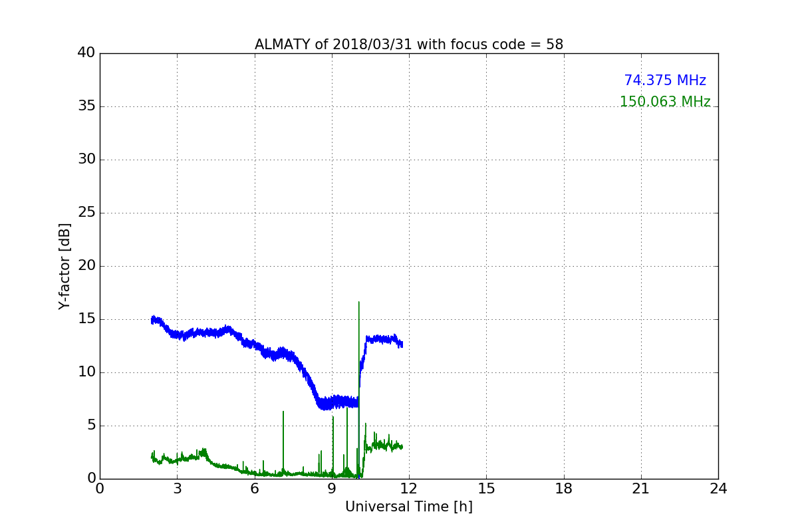Image resolution: width=798 pixels, height=532 pixels.
Task: Click the x-axis tick label "18"
Action: coord(564,489)
